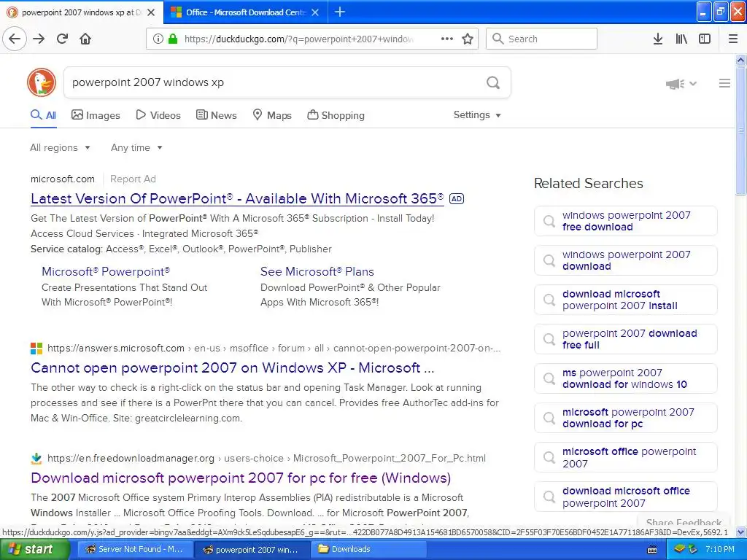Open the Firefox hamburger menu
Screen dimensions: 747x560
tap(733, 39)
